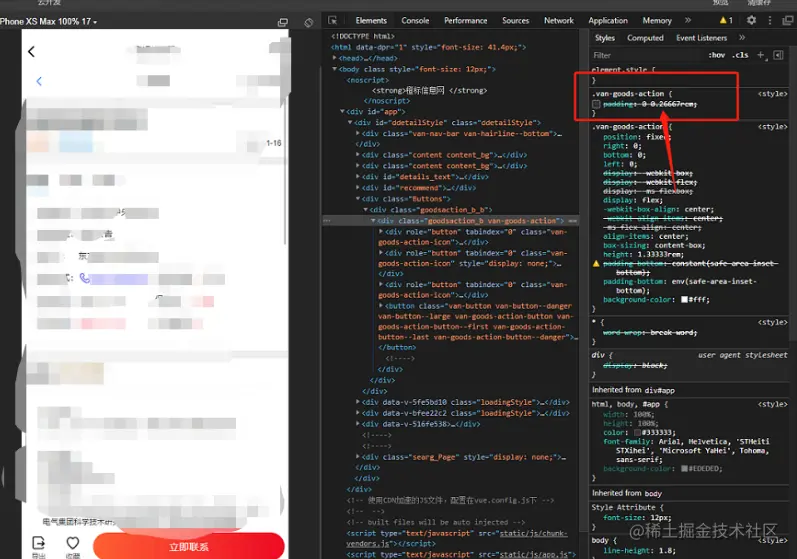This screenshot has width=797, height=559.
Task: Expand the div id="recommend" node
Action: click(358, 188)
